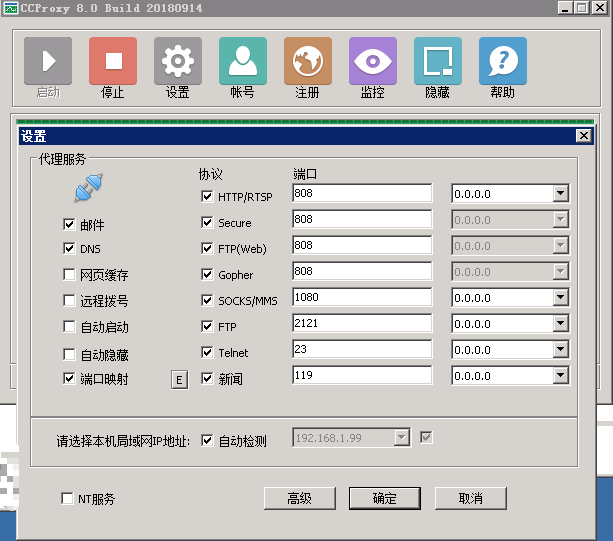Image resolution: width=613 pixels, height=541 pixels.
Task: Open the HTTP/RTSP bind address dropdown
Action: coord(561,193)
